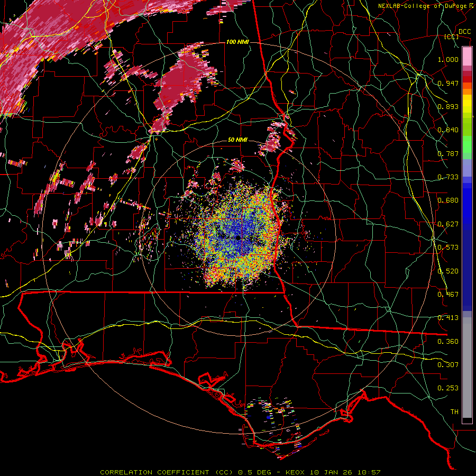Select the 0.413 scale value
Image resolution: width=476 pixels, height=476 pixels.
pos(448,318)
